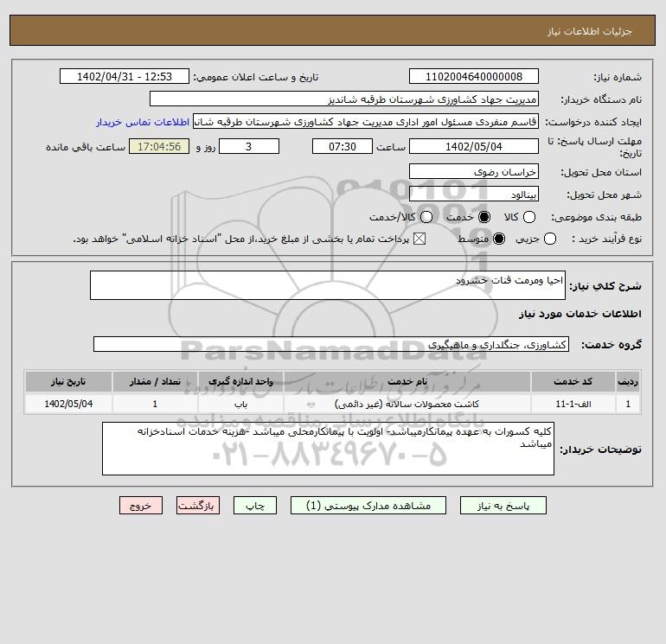Click the شماره نیاز number field

(474, 76)
